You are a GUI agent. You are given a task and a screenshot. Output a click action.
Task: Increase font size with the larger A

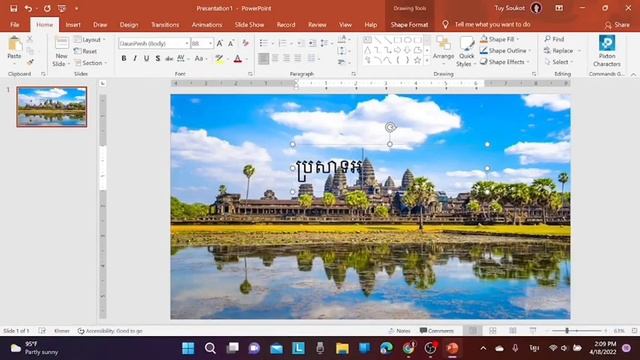coord(220,43)
